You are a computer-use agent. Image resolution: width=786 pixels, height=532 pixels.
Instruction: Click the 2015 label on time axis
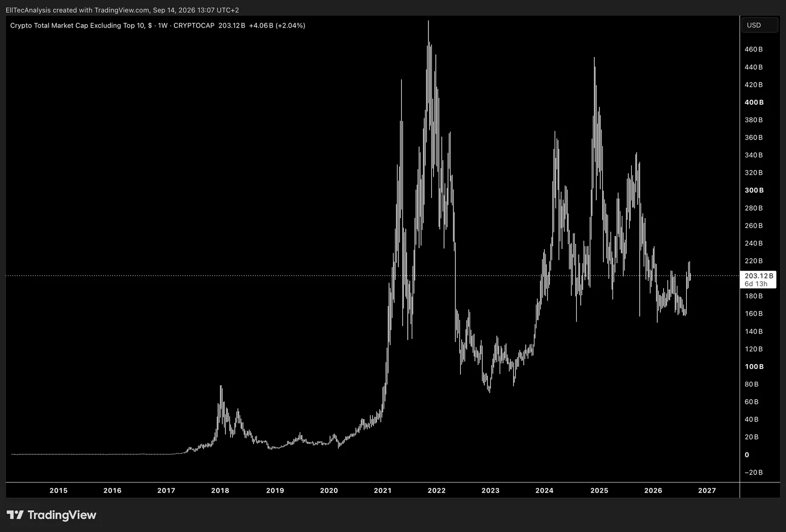click(58, 490)
